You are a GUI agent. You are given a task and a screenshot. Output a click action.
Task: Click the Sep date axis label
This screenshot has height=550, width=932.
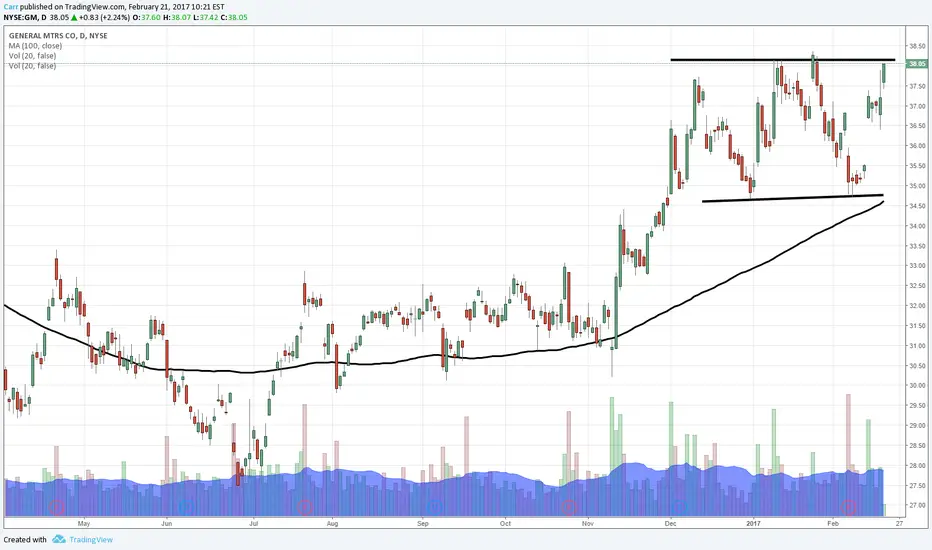click(x=423, y=524)
